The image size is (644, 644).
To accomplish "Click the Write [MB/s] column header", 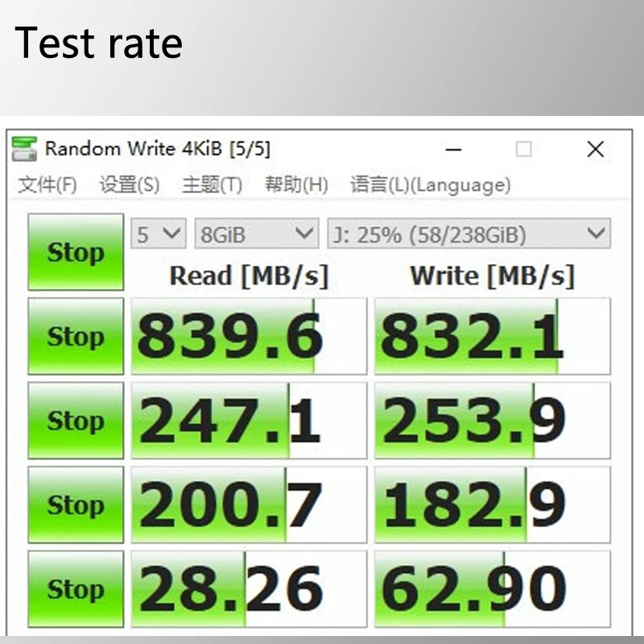I will [492, 276].
